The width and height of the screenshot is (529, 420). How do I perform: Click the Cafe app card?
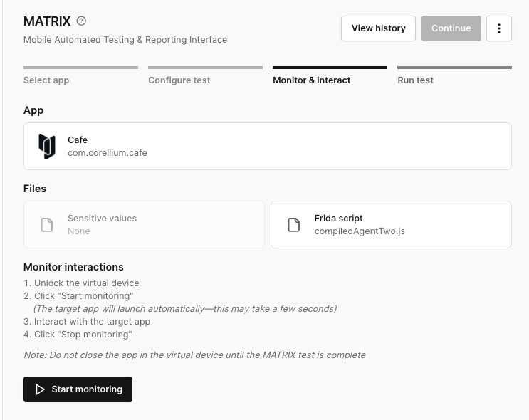tap(268, 147)
